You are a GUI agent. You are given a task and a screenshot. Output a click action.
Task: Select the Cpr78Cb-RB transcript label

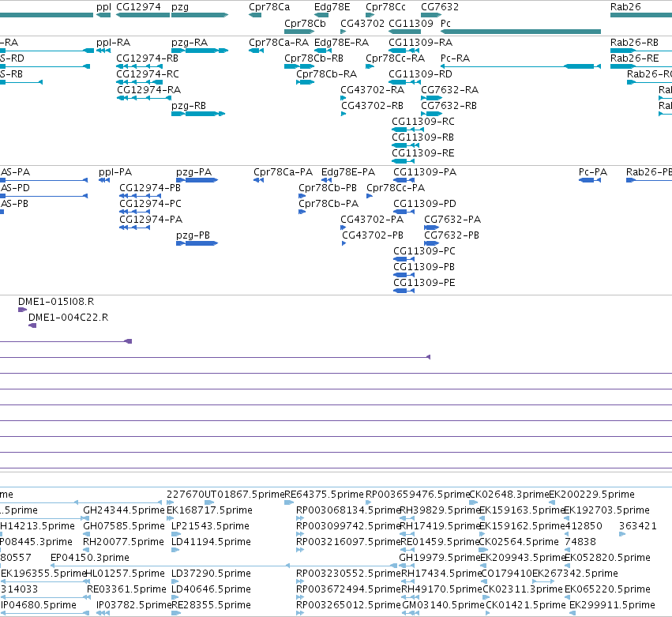tap(313, 58)
